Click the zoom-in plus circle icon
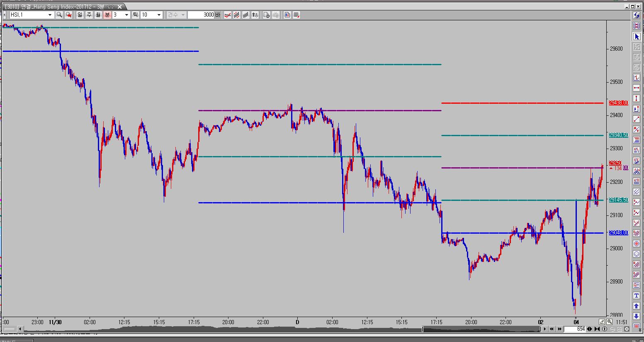The image size is (644, 342). tap(605, 329)
